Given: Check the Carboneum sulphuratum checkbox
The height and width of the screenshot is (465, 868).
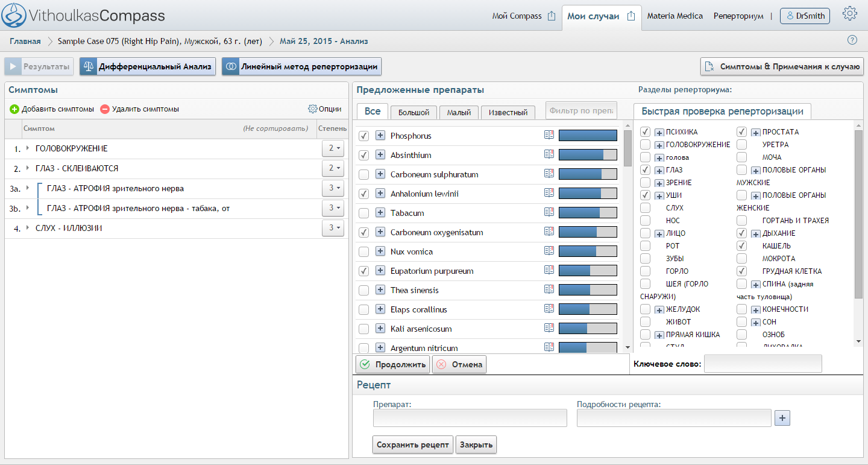Looking at the screenshot, I should 363,174.
